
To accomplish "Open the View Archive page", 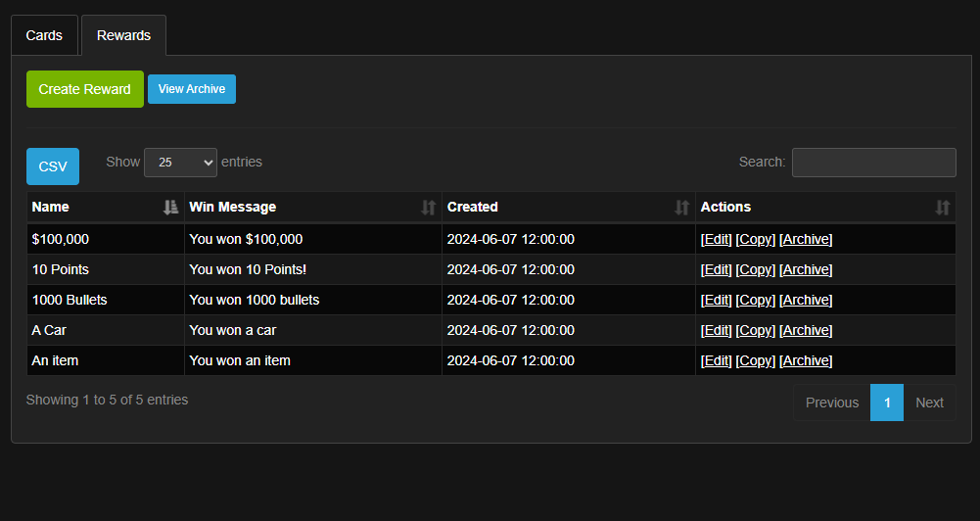I will click(192, 89).
